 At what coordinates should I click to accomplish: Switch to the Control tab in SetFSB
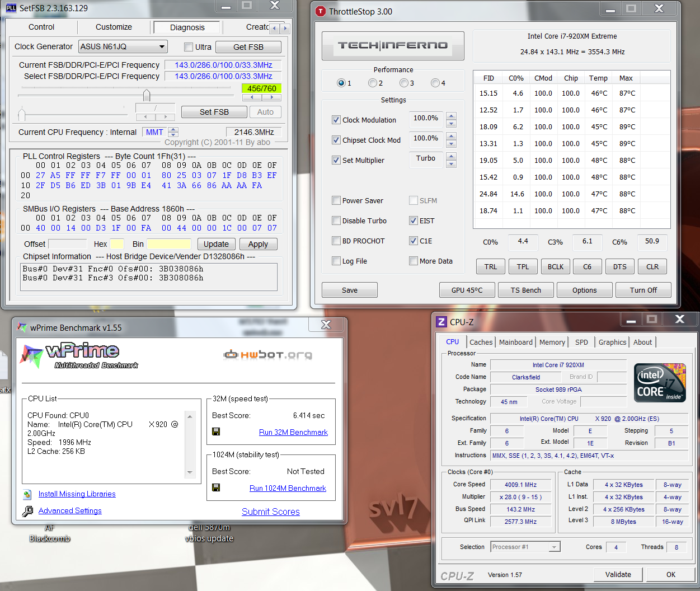coord(41,27)
